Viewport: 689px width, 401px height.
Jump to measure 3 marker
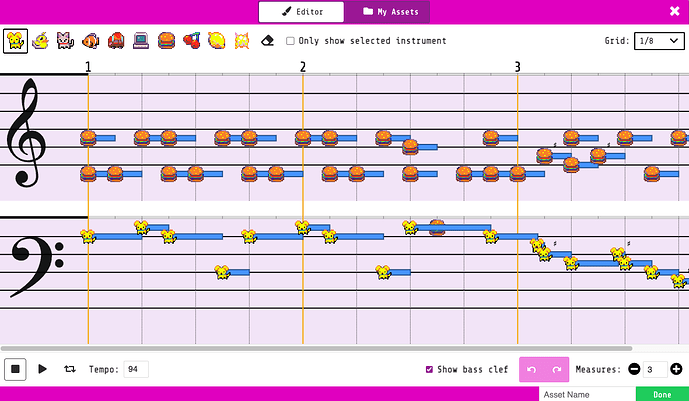click(x=518, y=67)
